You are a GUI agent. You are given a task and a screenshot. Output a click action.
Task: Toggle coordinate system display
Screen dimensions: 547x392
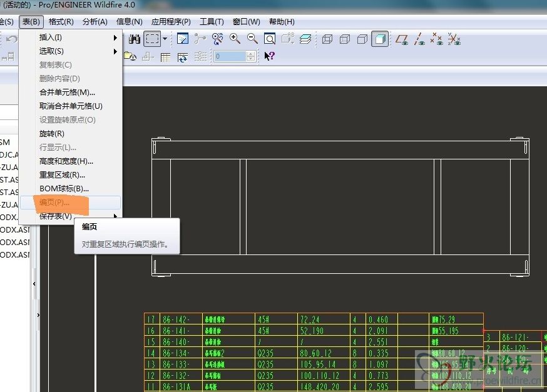[x=454, y=39]
